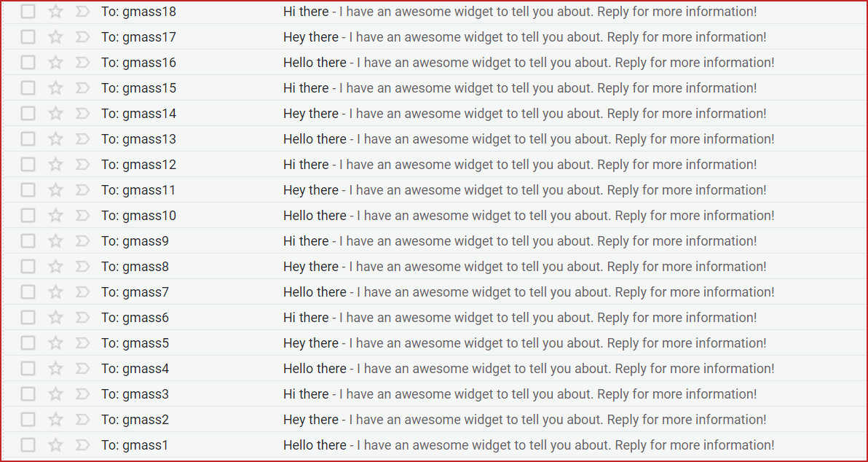Star the email to gmass15

55,88
